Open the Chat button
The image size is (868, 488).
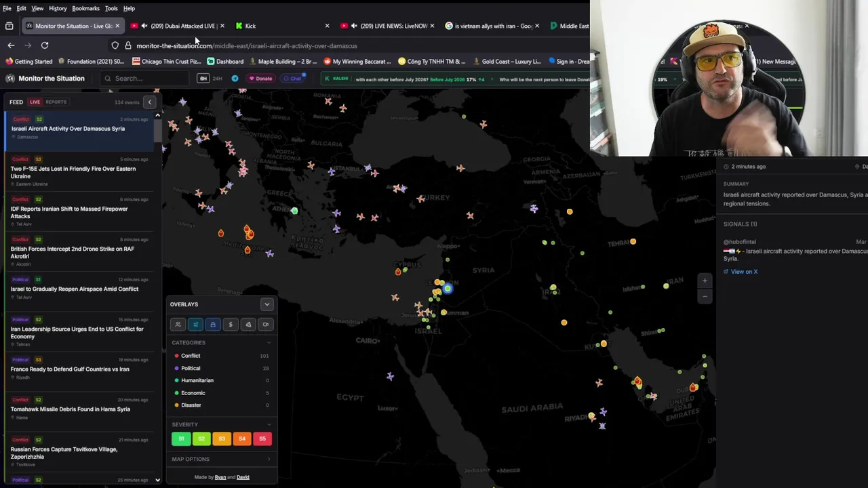pos(292,79)
